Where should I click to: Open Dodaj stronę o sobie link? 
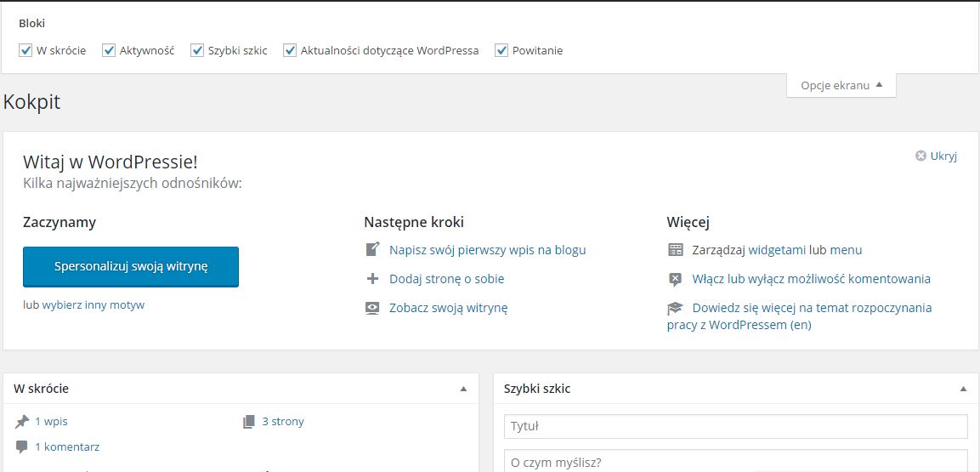point(446,279)
